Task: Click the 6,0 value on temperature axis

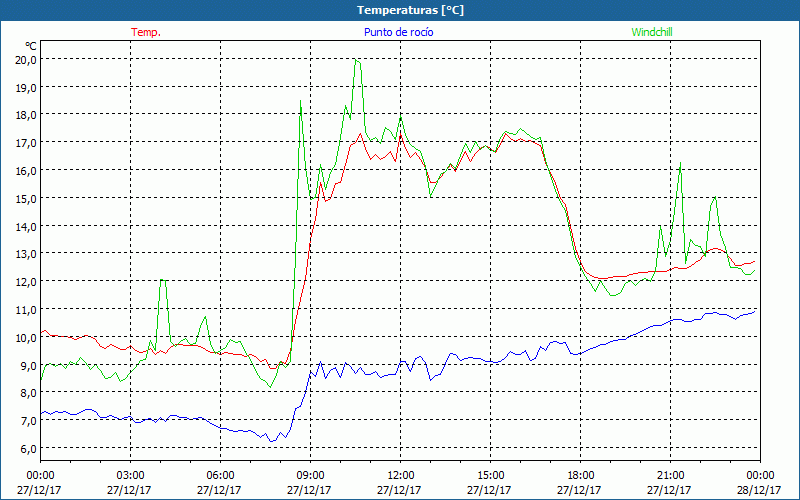Action: point(29,449)
